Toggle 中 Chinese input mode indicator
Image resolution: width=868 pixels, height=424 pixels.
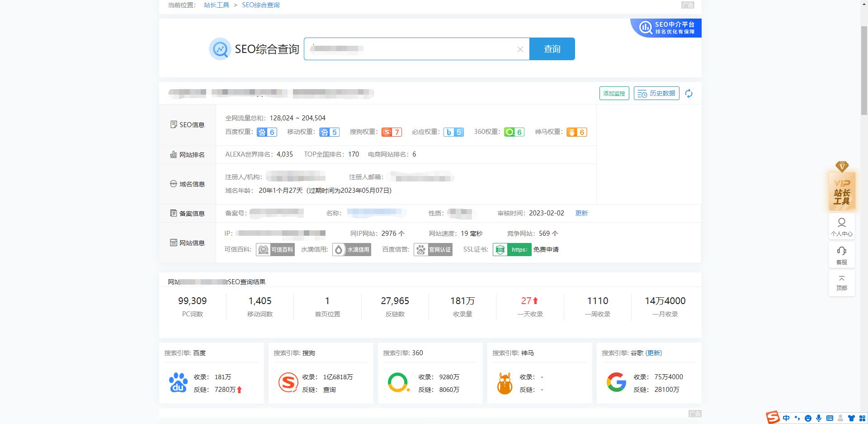pyautogui.click(x=786, y=418)
